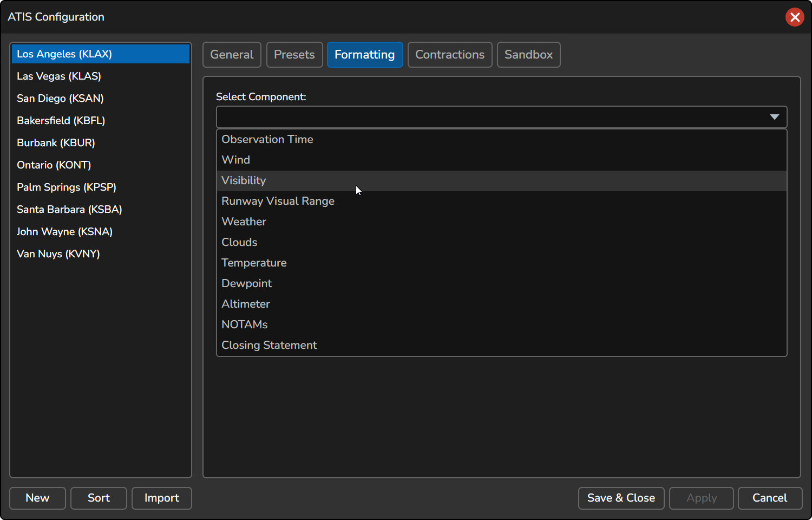Choose Closing Statement option

pos(269,346)
